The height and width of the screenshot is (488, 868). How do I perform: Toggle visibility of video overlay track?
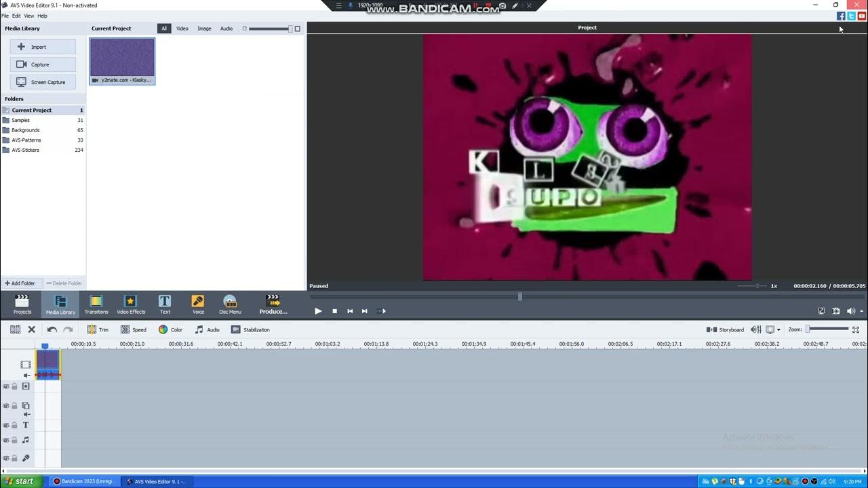pos(6,406)
